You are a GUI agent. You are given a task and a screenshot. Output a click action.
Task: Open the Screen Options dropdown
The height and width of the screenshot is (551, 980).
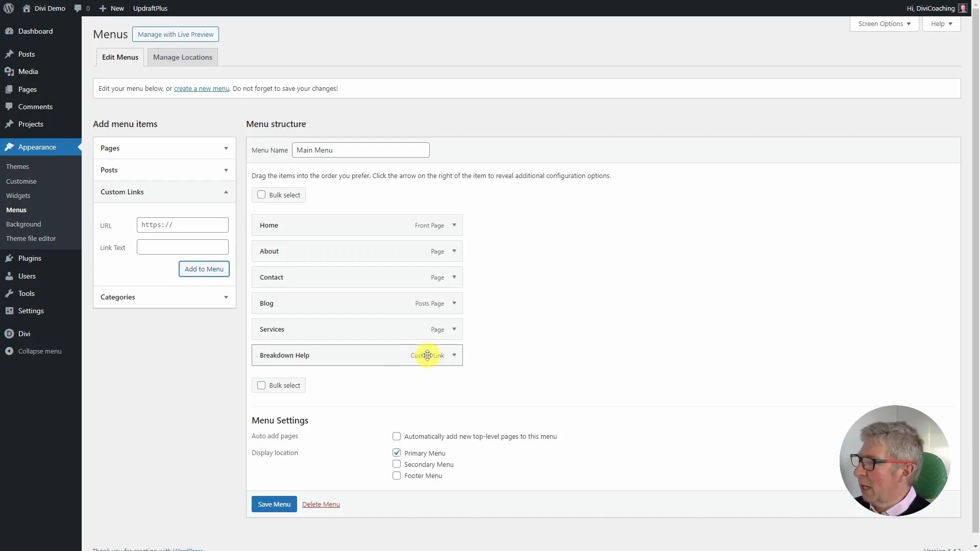[x=884, y=23]
